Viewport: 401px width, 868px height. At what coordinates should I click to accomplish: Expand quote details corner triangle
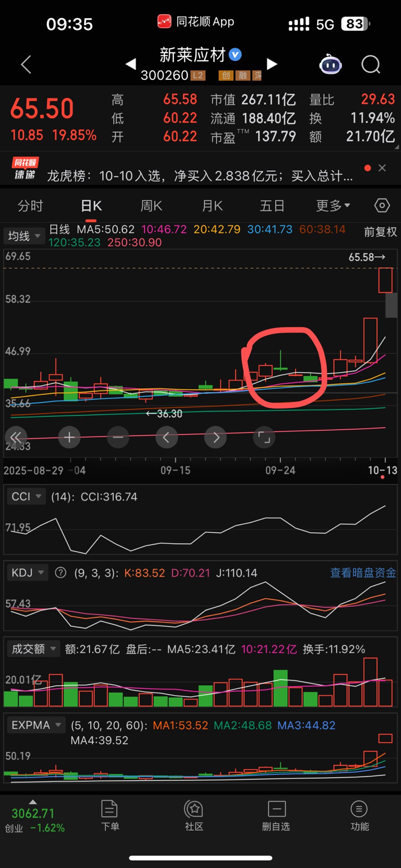click(x=397, y=147)
